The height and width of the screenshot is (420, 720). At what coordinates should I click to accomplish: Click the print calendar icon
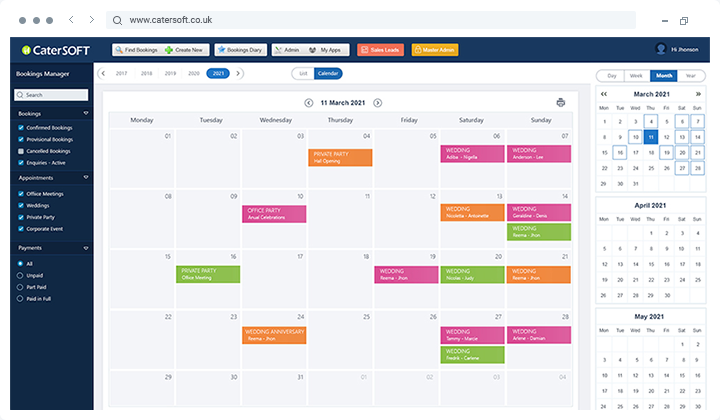point(561,102)
